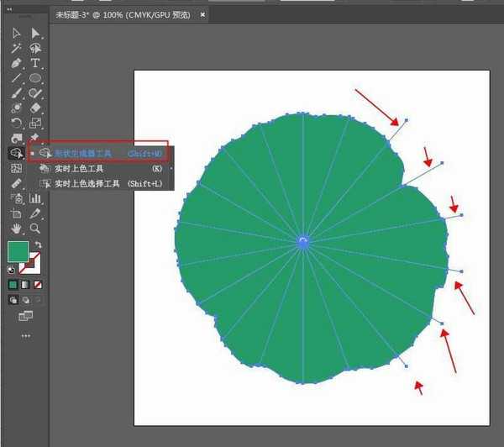
Task: Choose 实时上色工具 from the flyout
Action: 82,168
